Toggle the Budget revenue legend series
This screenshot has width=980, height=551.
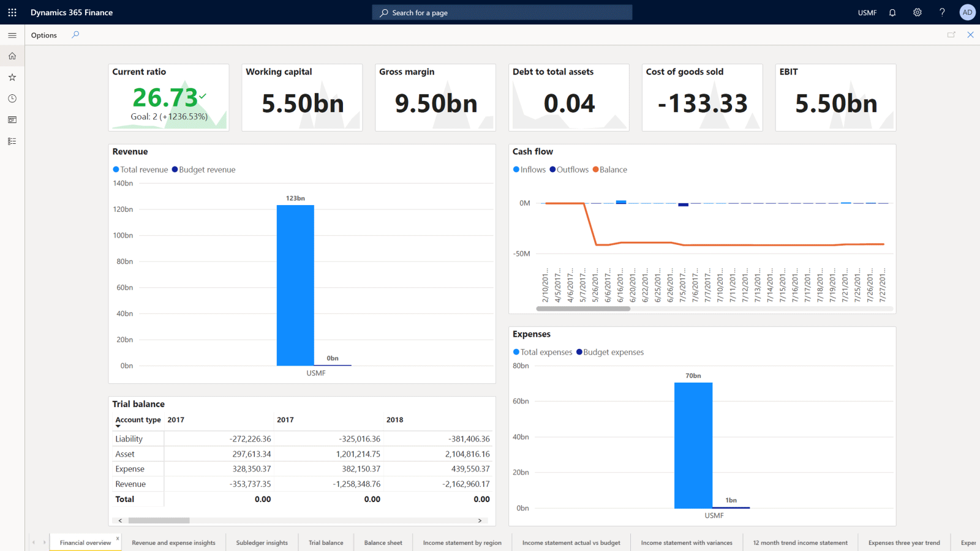click(x=203, y=170)
